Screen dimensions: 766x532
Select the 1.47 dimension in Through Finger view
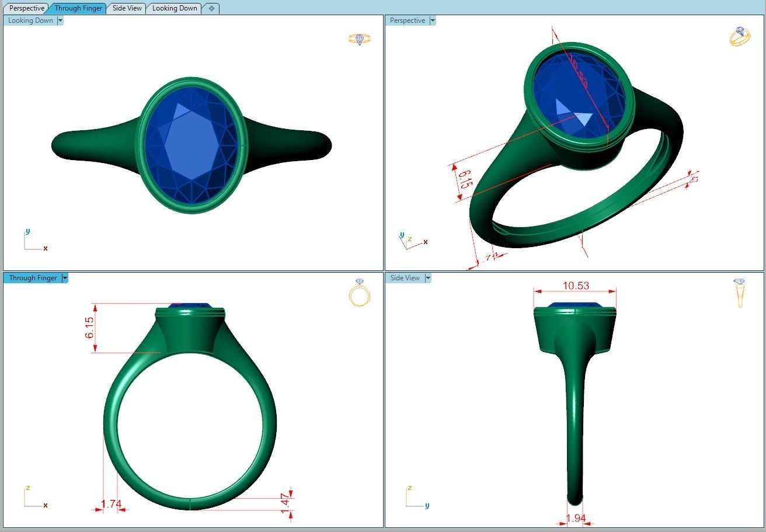tap(285, 503)
